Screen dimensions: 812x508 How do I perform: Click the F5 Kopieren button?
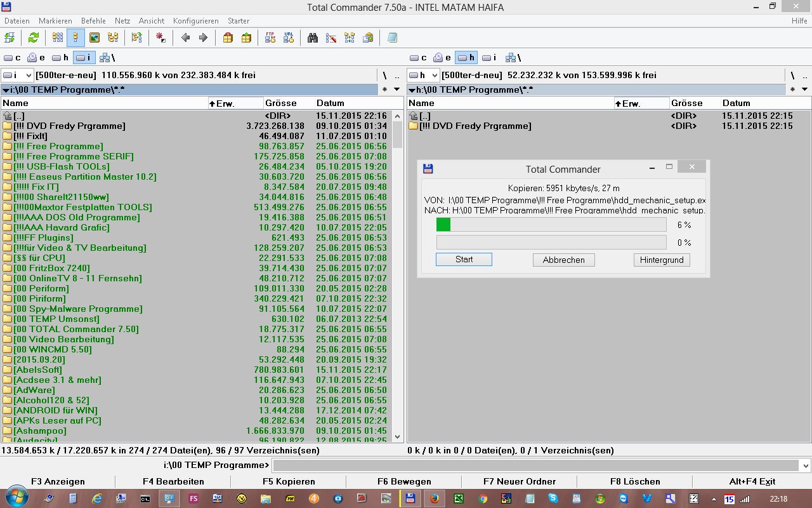(289, 481)
